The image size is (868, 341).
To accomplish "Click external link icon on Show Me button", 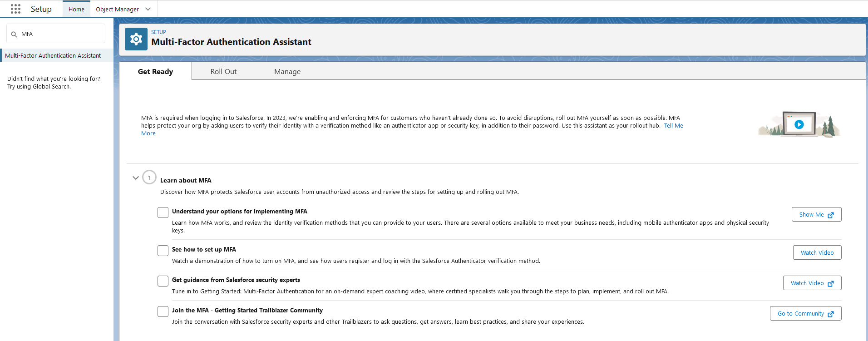I will point(831,215).
